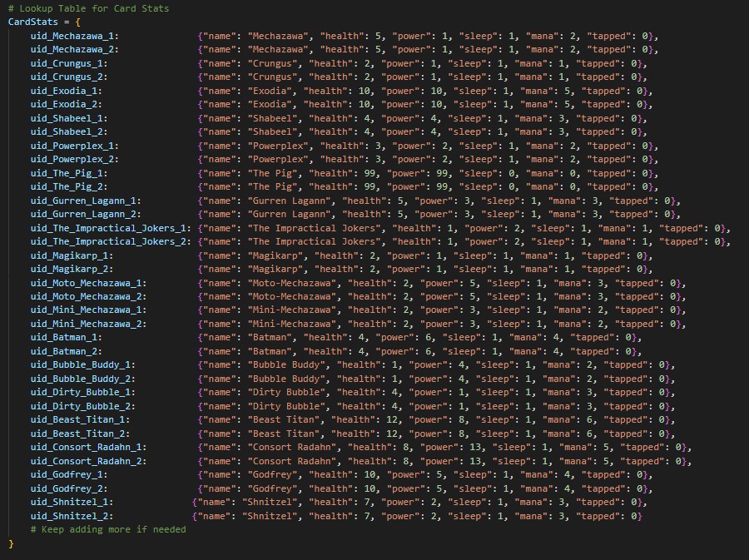Click the 'Keep adding more if needed' comment
This screenshot has width=749, height=560.
pos(108,529)
